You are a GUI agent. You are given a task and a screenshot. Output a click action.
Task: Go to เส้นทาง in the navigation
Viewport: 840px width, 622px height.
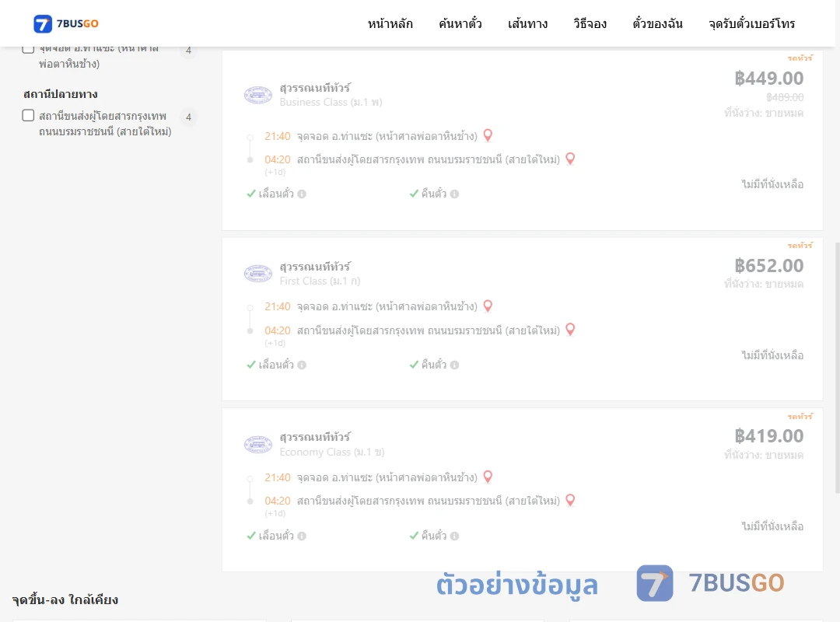click(527, 23)
